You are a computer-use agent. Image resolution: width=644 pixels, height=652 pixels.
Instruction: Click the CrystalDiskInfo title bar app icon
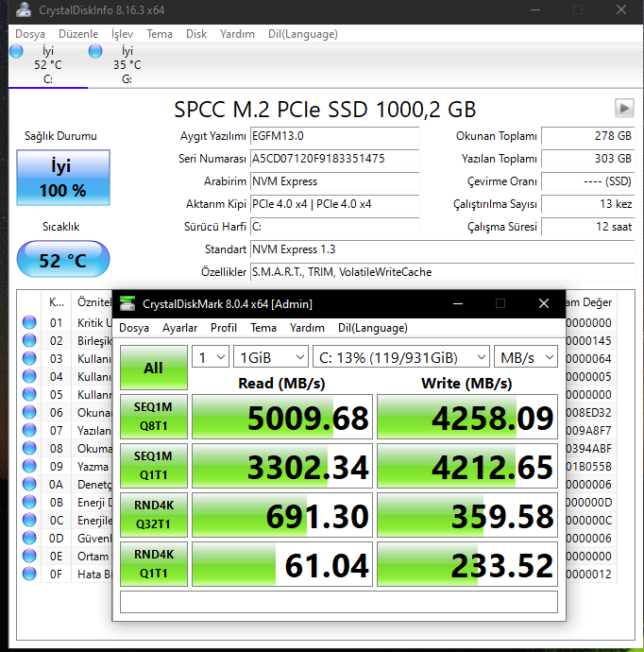tap(24, 9)
